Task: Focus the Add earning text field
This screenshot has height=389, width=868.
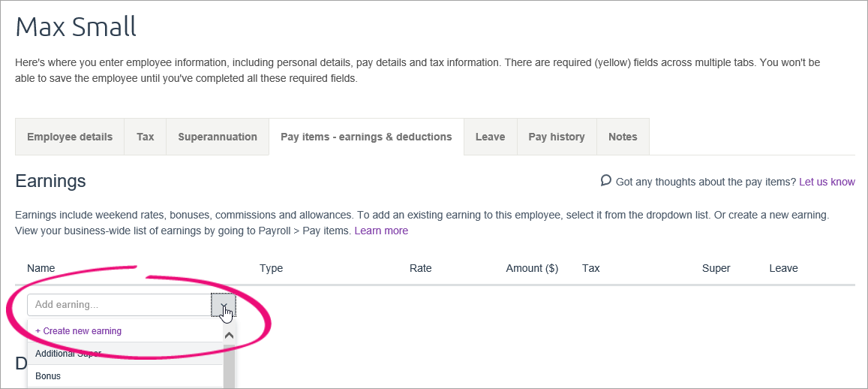Action: click(x=119, y=306)
